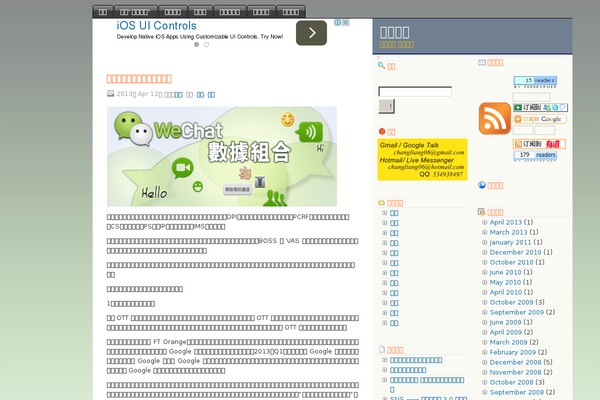
Task: Click bullet icon beside March 2013
Action: click(x=484, y=232)
